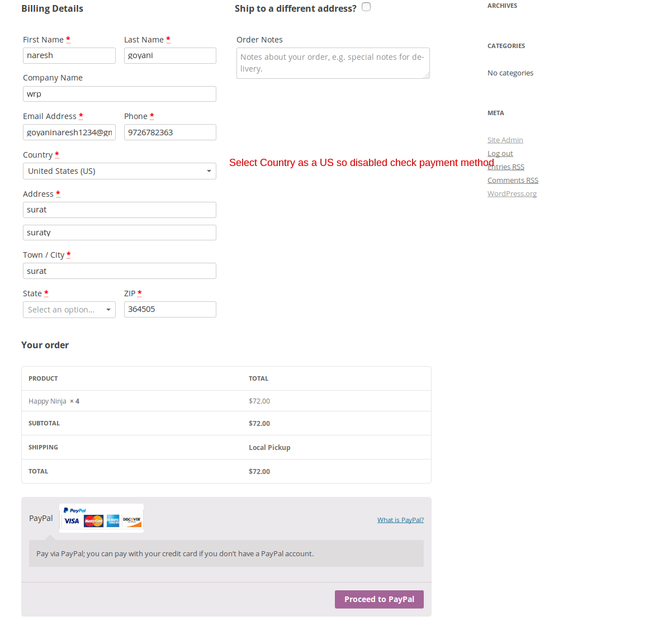
Task: Click the Country dropdown arrow
Action: click(209, 171)
